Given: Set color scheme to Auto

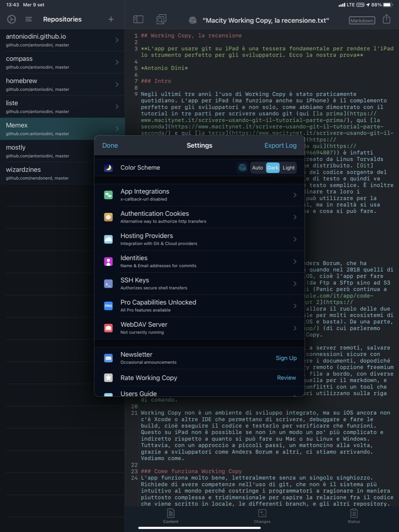Looking at the screenshot, I should tap(257, 168).
